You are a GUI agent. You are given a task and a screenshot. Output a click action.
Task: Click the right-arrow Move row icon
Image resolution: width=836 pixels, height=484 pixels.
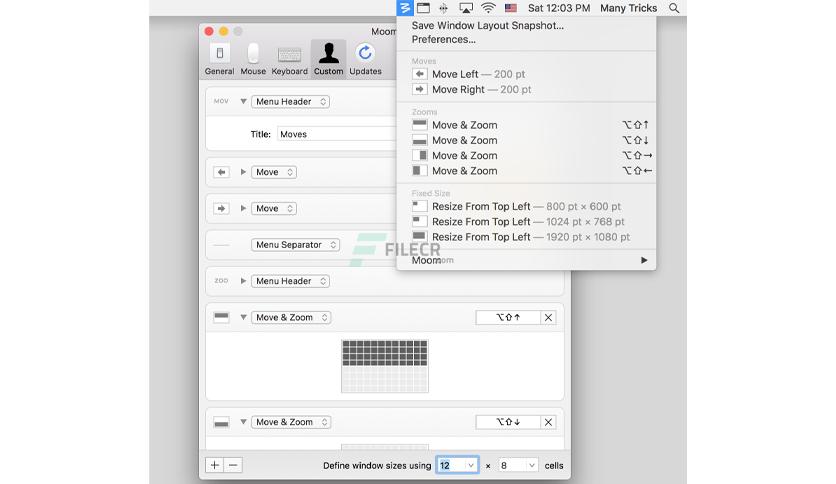click(221, 208)
